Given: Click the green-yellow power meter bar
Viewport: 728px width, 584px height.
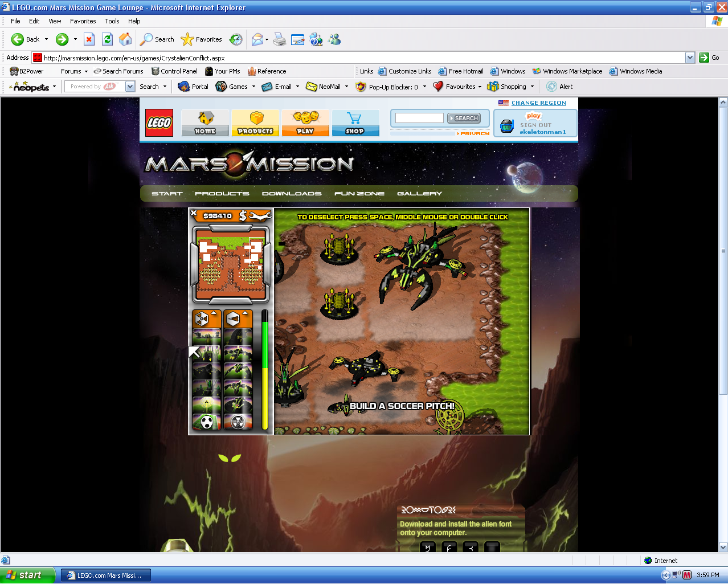Looking at the screenshot, I should tap(265, 370).
